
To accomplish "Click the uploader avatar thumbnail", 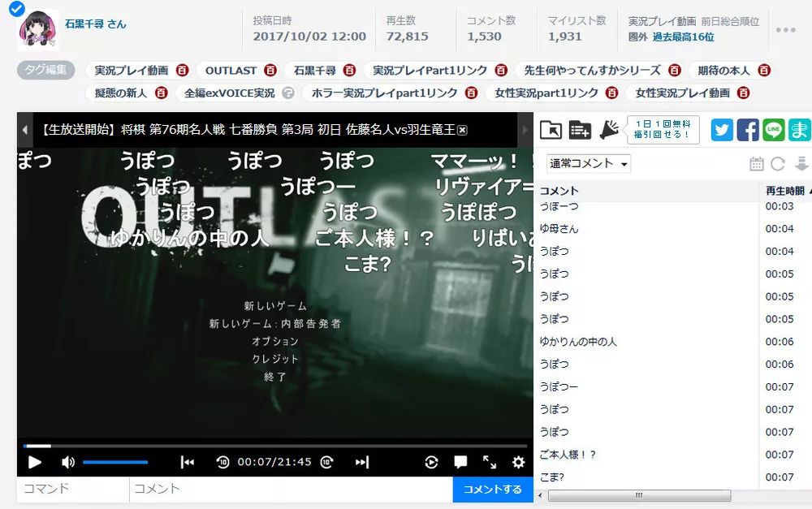I will [x=37, y=30].
